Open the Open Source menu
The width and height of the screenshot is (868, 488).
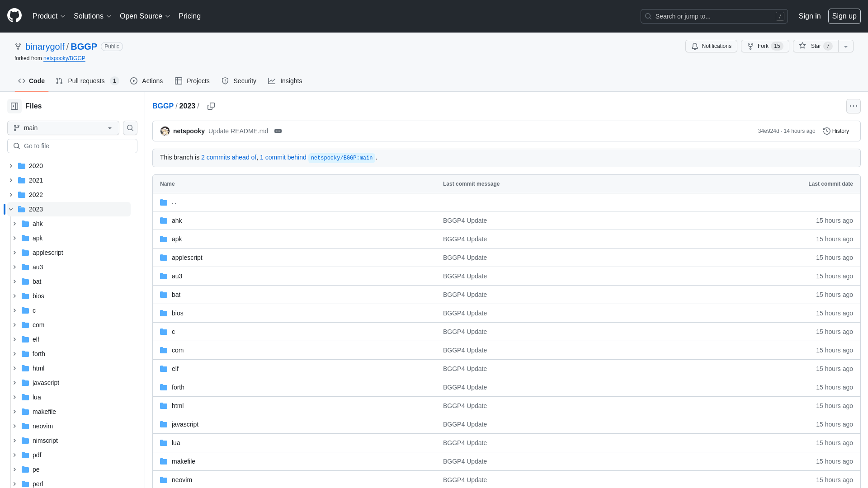(145, 16)
